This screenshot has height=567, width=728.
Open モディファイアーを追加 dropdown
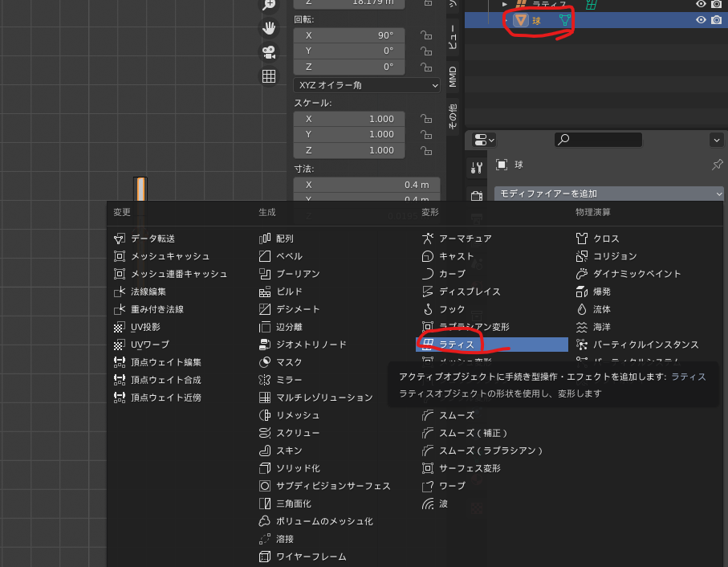pyautogui.click(x=608, y=194)
